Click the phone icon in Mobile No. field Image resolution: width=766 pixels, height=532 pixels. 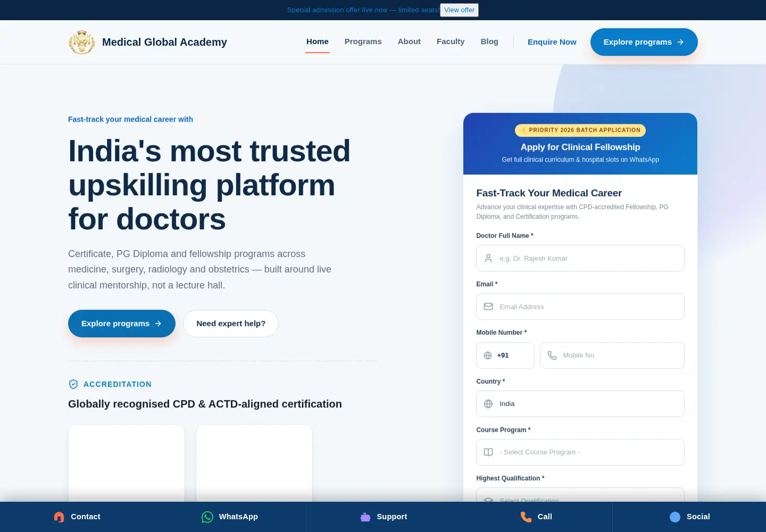(552, 355)
